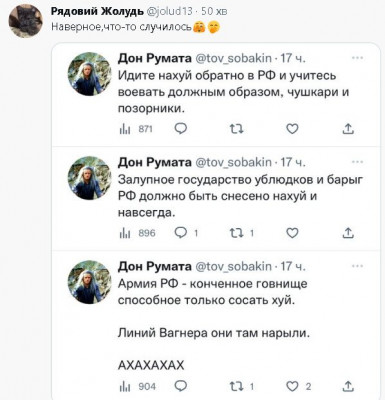Share the second tweet via upload icon
The image size is (385, 400).
click(348, 233)
